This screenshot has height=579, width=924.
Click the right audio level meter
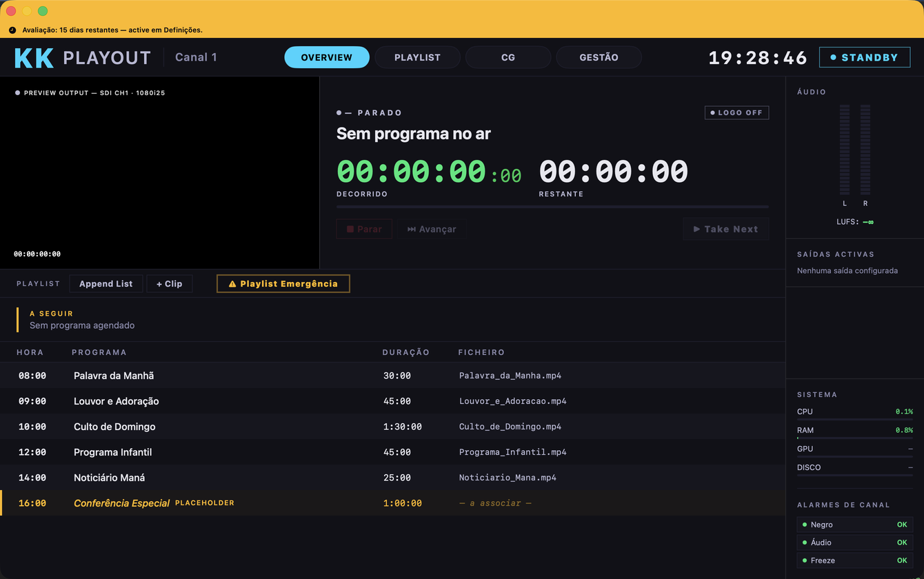click(865, 150)
